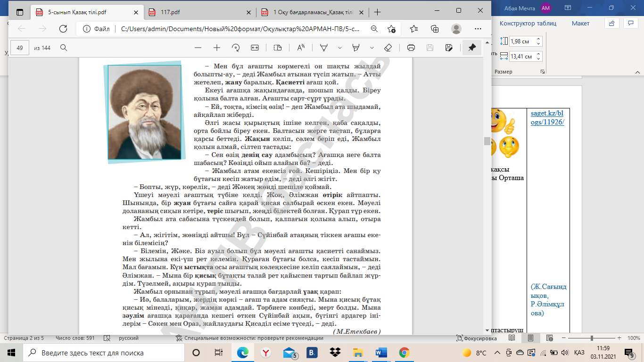Open the Макет ribbon tab
The image size is (644, 362).
click(580, 23)
